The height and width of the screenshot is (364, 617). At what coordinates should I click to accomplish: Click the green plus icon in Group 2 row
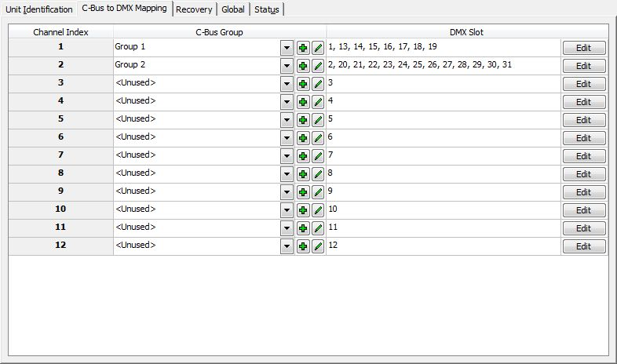pos(303,66)
